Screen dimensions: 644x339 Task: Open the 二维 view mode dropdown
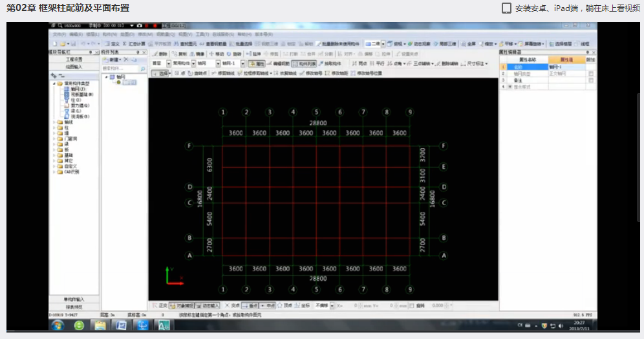383,43
